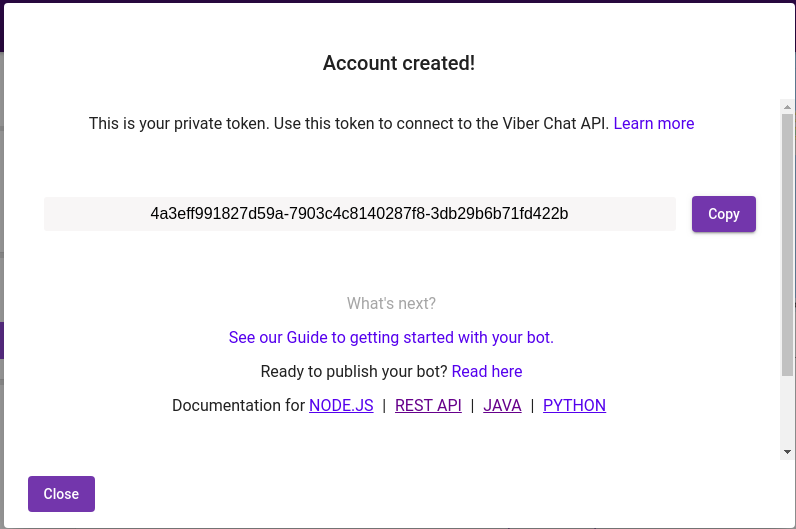Click the private token description sentence

348,124
